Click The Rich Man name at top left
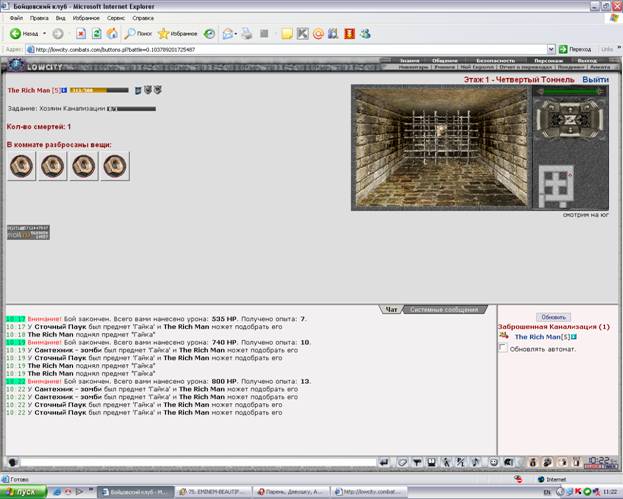This screenshot has height=499, width=623. pyautogui.click(x=29, y=90)
